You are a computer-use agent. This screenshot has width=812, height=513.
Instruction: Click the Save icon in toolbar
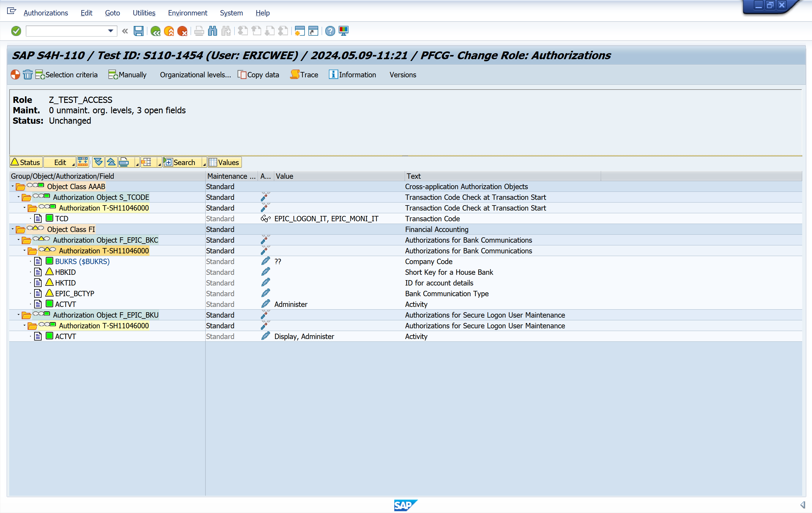click(x=138, y=31)
